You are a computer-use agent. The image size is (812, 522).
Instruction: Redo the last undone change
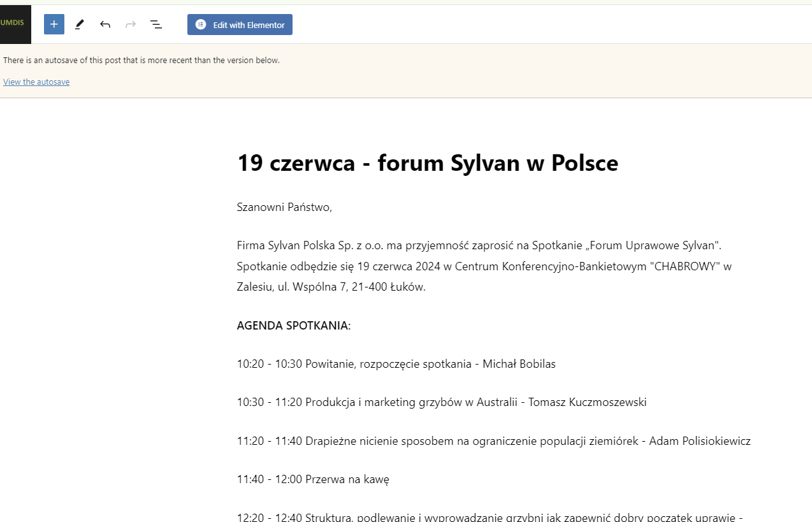tap(131, 24)
